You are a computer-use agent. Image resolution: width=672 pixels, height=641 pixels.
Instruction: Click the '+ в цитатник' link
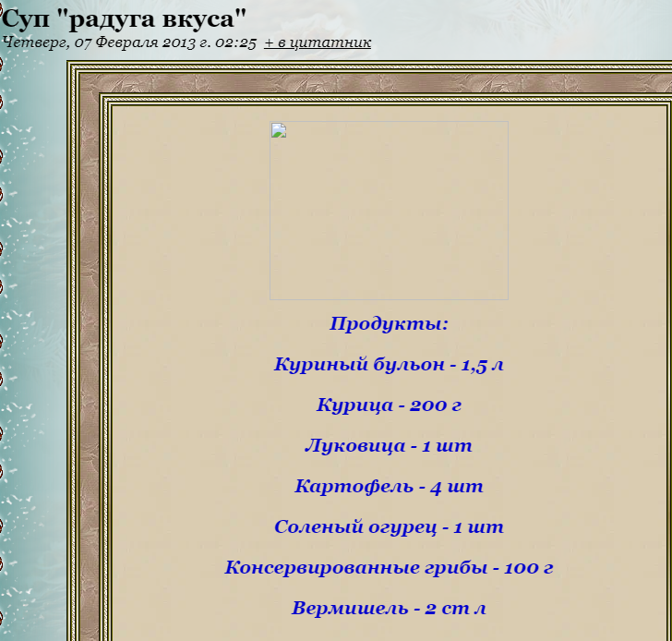pos(318,42)
